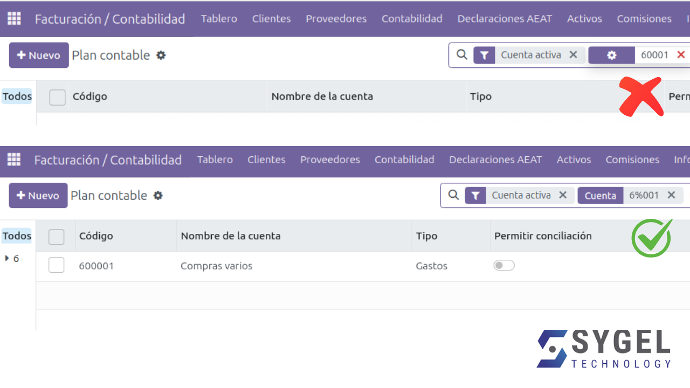This screenshot has height=388, width=690.
Task: Open apps grid in lower screenshot
Action: point(14,159)
